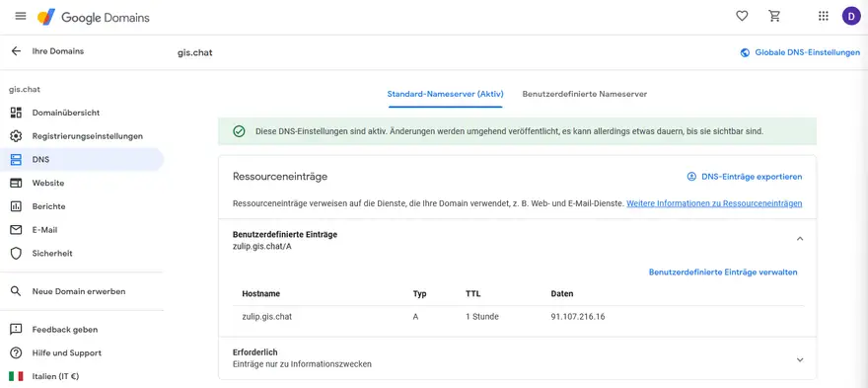Click the Ressourceneinträge heading
Viewport: 868px width, 388px height.
coord(280,177)
